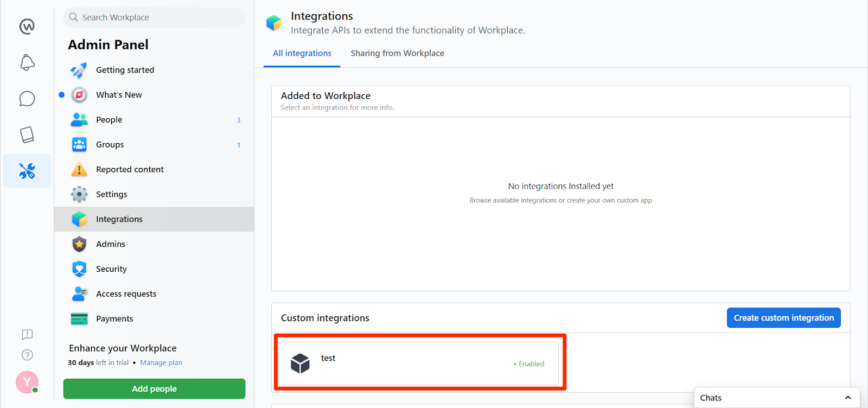Click the feedback report icon
Viewport: 868px width, 408px height.
(x=27, y=334)
